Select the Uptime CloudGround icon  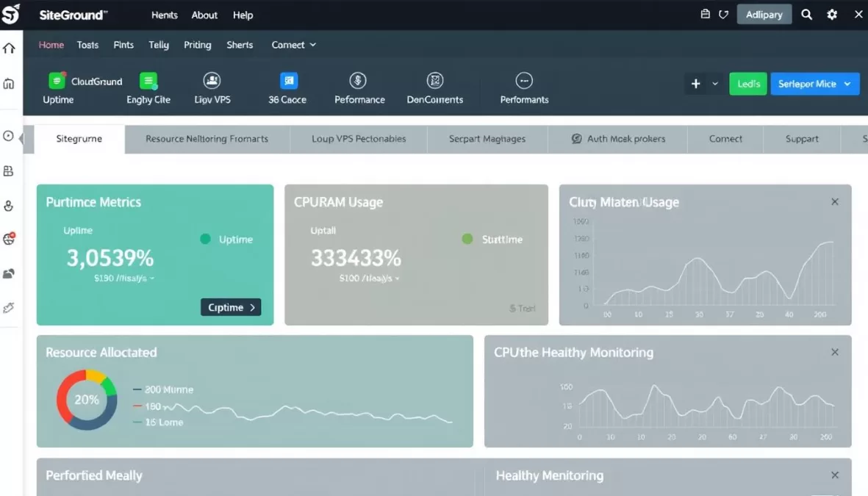point(59,81)
